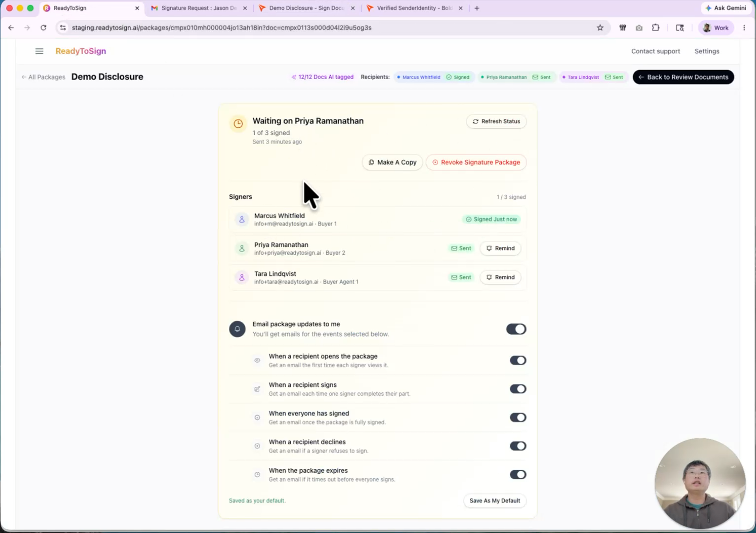Open the hamburger navigation menu
This screenshot has height=533, width=756.
(39, 51)
